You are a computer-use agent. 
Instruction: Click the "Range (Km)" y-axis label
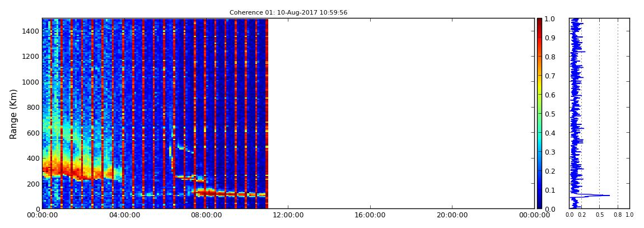tap(13, 114)
